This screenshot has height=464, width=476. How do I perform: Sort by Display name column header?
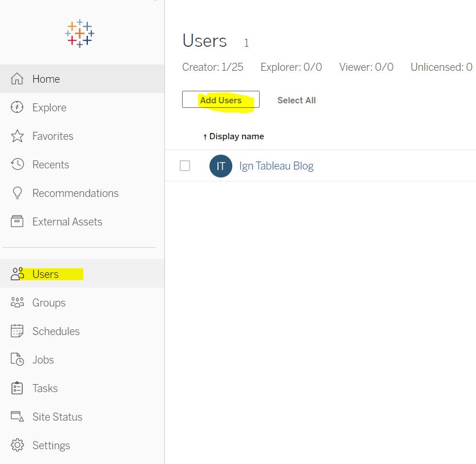(236, 136)
